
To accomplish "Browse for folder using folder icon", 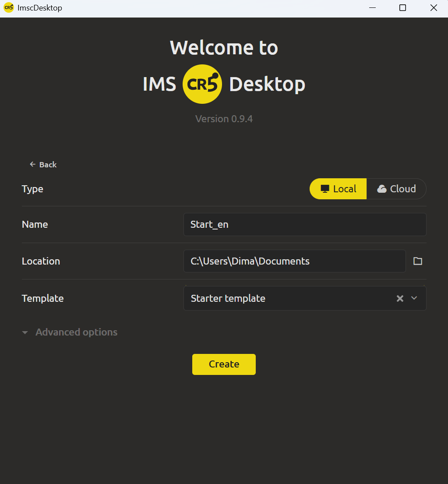I will [x=418, y=261].
